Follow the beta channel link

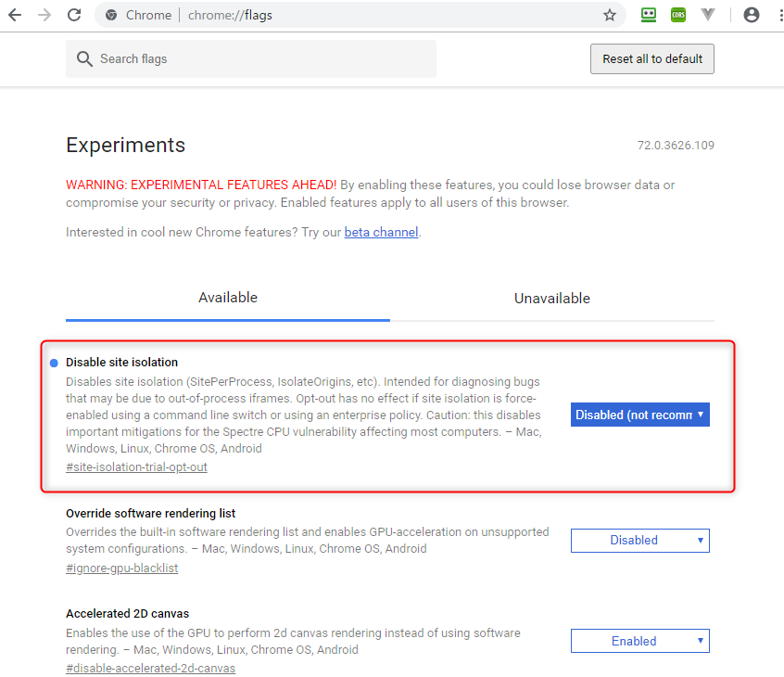[381, 232]
